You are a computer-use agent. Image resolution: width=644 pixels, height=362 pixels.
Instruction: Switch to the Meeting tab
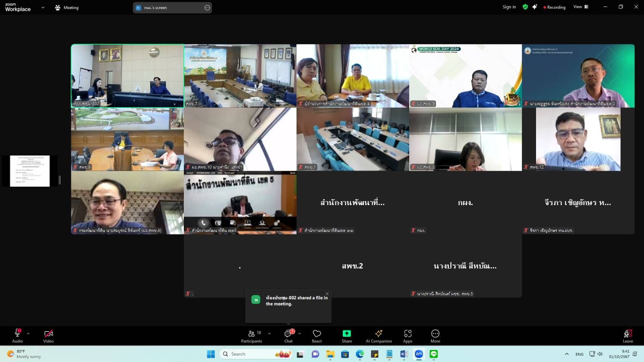(67, 8)
